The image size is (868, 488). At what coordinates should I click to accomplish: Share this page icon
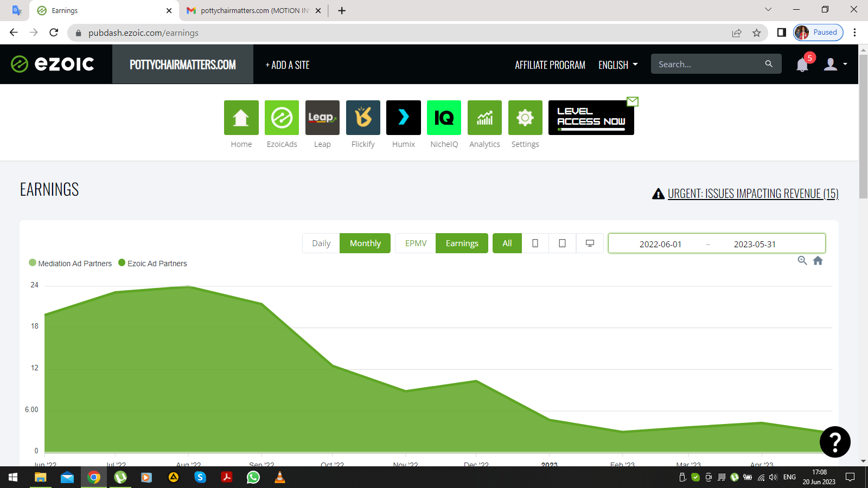point(737,33)
